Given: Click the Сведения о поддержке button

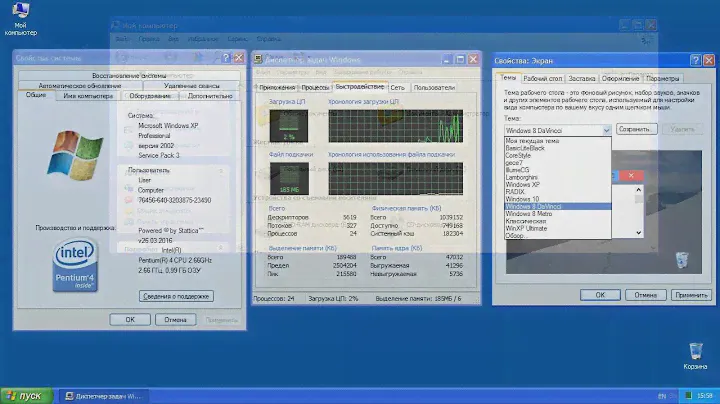Looking at the screenshot, I should pos(176,296).
